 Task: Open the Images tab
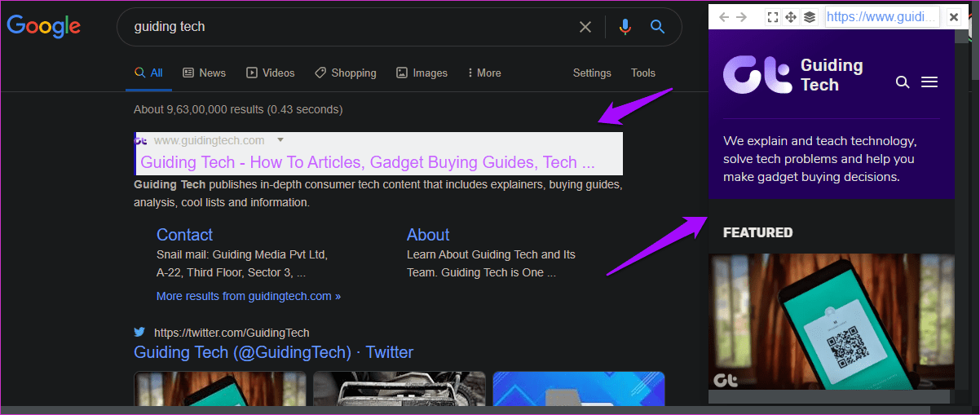[422, 73]
